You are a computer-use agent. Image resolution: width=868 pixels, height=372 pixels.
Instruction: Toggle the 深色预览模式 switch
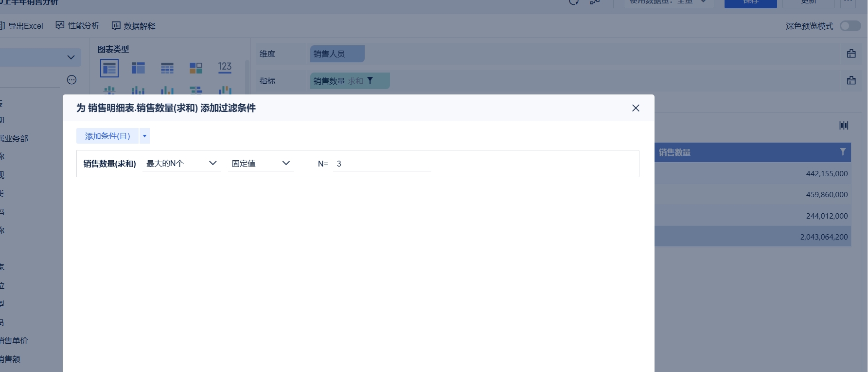[x=850, y=26]
